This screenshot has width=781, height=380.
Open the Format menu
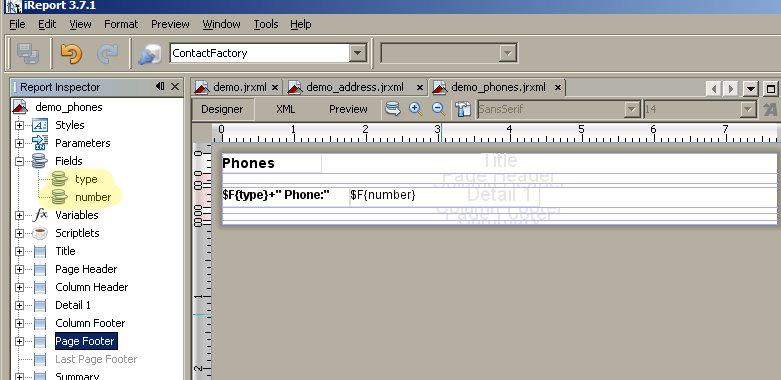(x=121, y=24)
